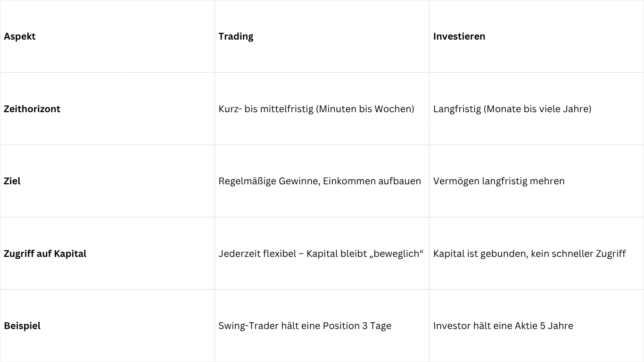The height and width of the screenshot is (362, 644).
Task: Select the "Investieren" column header
Action: pos(459,36)
